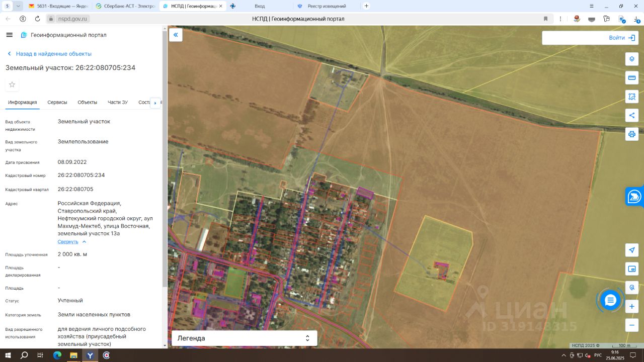Switch to Реестр извещений browser tab
644x362 pixels.
pyautogui.click(x=326, y=6)
